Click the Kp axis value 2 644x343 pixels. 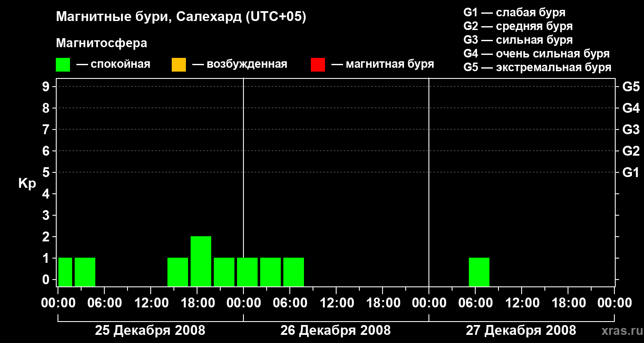(x=47, y=237)
